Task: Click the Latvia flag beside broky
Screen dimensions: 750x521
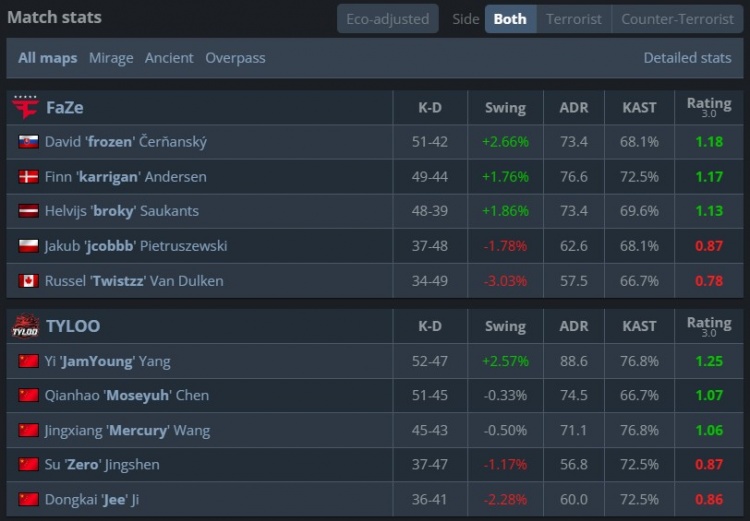Action: [x=28, y=211]
